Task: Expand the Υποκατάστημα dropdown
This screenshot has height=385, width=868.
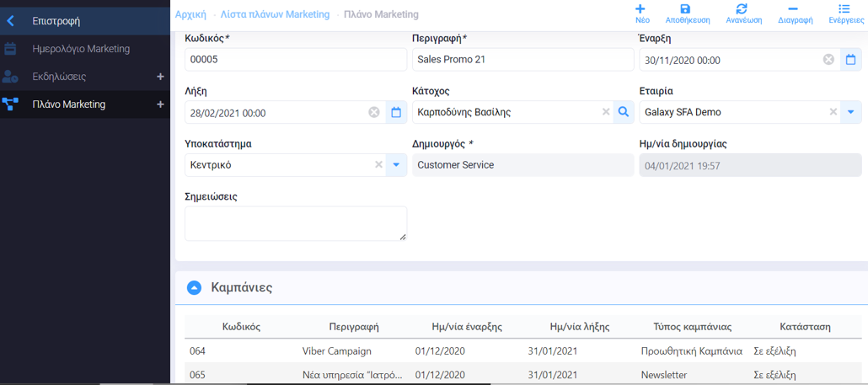Action: (x=395, y=165)
